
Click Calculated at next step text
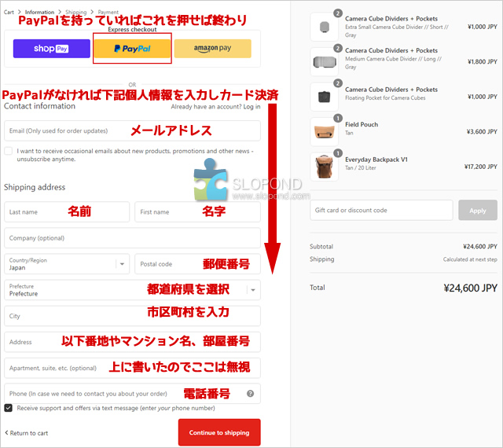[470, 259]
